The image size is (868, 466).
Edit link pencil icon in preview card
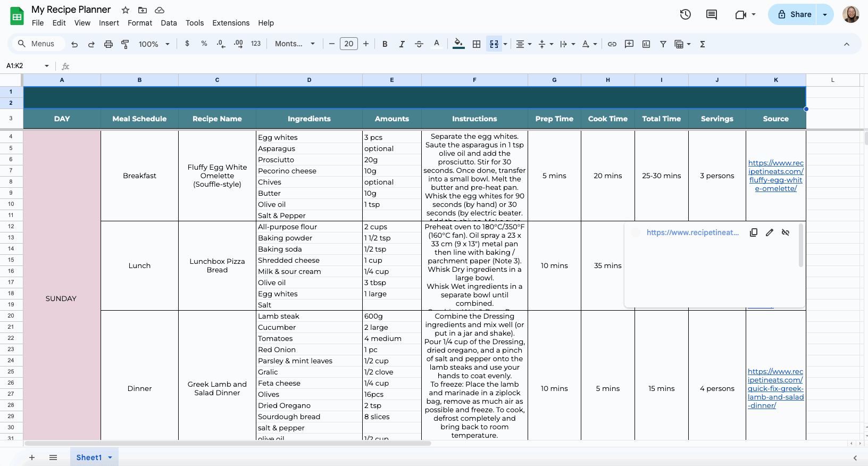[770, 232]
